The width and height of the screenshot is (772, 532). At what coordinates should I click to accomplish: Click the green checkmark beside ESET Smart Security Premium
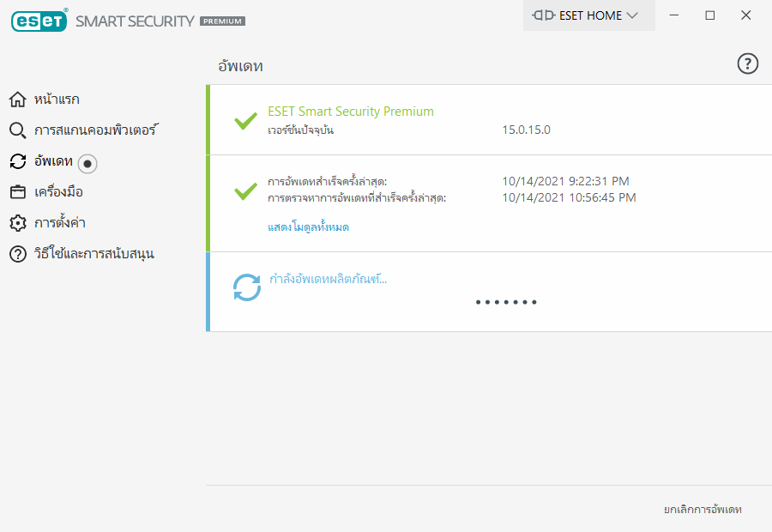[x=245, y=121]
